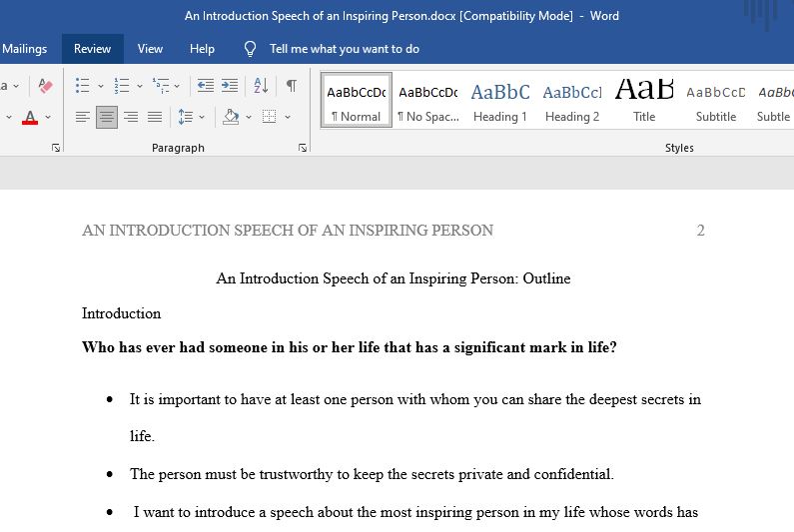Click the Multilevel List icon
This screenshot has width=794, height=532.
click(x=161, y=86)
